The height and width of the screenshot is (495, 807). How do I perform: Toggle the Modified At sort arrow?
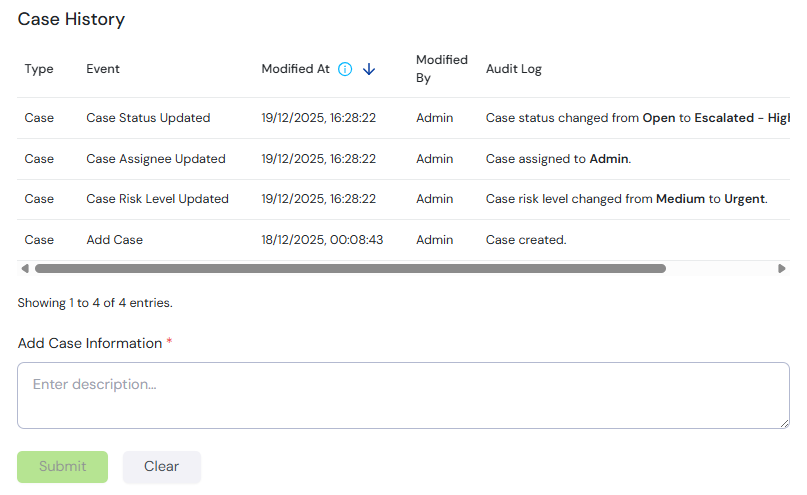click(x=369, y=69)
